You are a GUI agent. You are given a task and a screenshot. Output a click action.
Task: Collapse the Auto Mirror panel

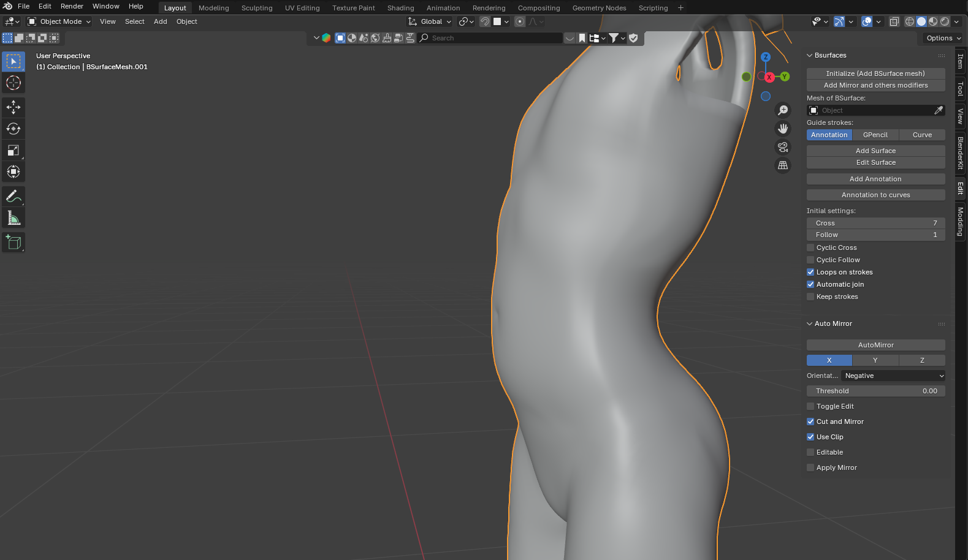809,324
